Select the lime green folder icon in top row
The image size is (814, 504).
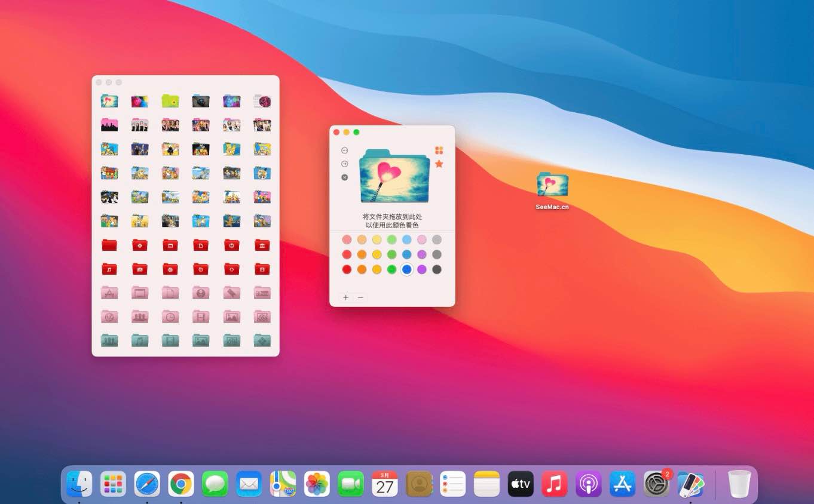(x=170, y=101)
